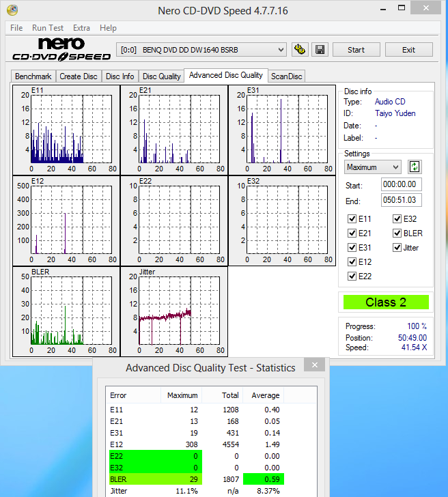Click the Start time input field
The height and width of the screenshot is (497, 448).
(x=401, y=184)
